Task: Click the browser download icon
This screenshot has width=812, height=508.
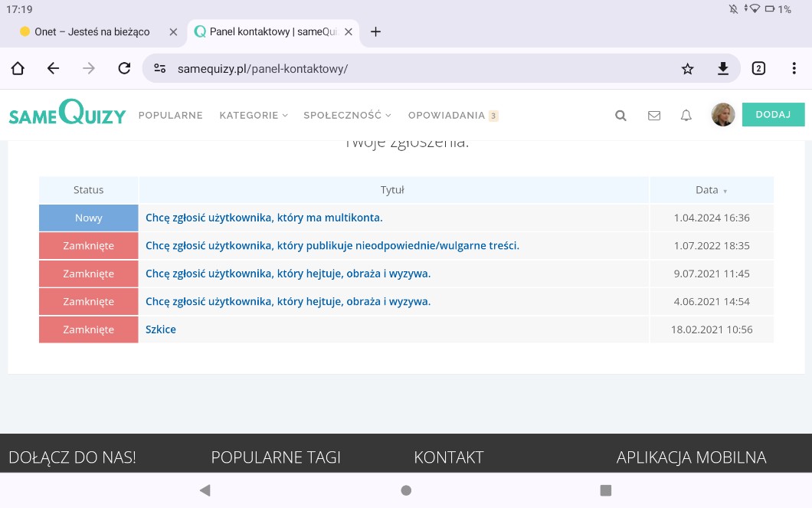Action: point(722,68)
